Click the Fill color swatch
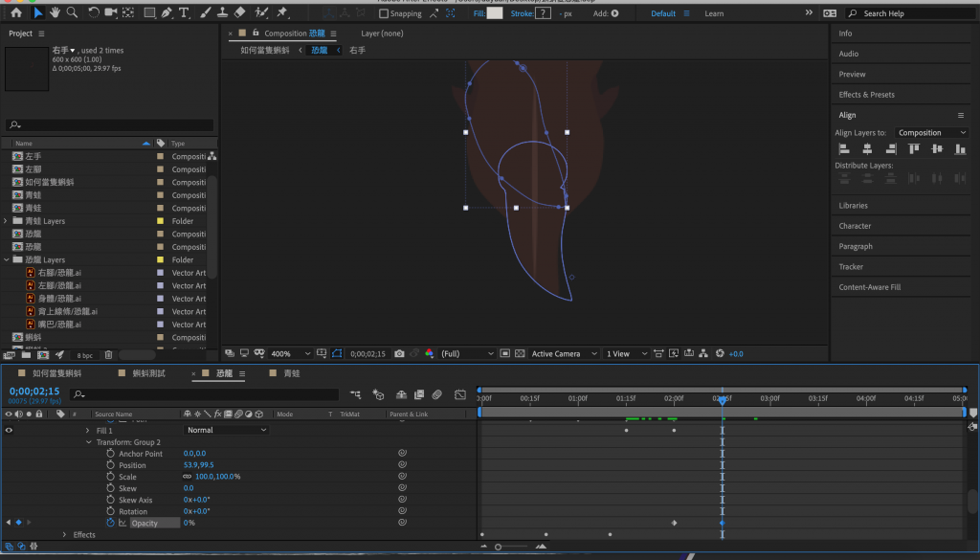The image size is (980, 560). (494, 13)
